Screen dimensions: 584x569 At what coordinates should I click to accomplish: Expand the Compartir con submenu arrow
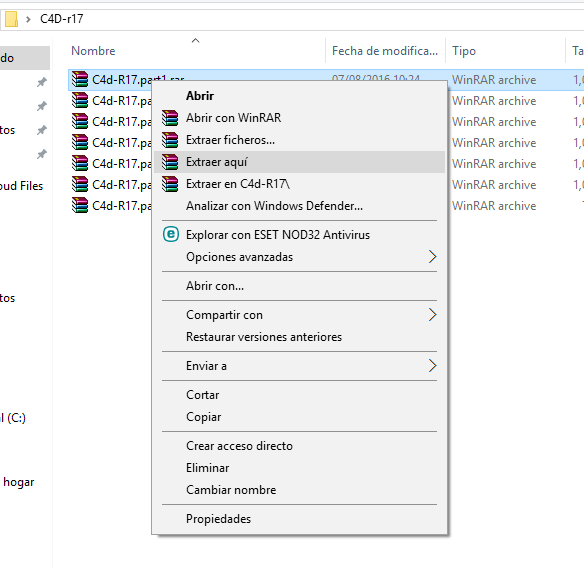(x=432, y=315)
